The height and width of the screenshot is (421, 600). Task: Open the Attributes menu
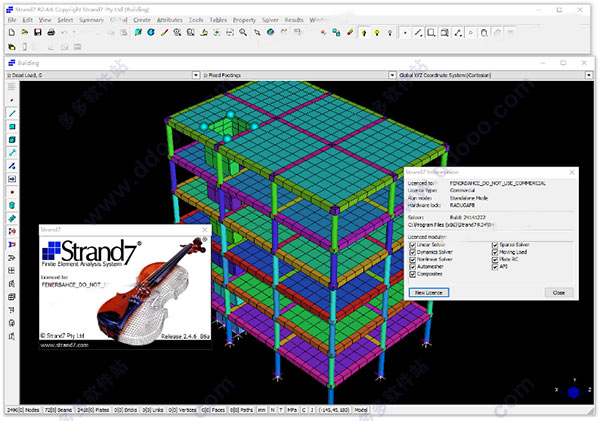click(x=170, y=20)
